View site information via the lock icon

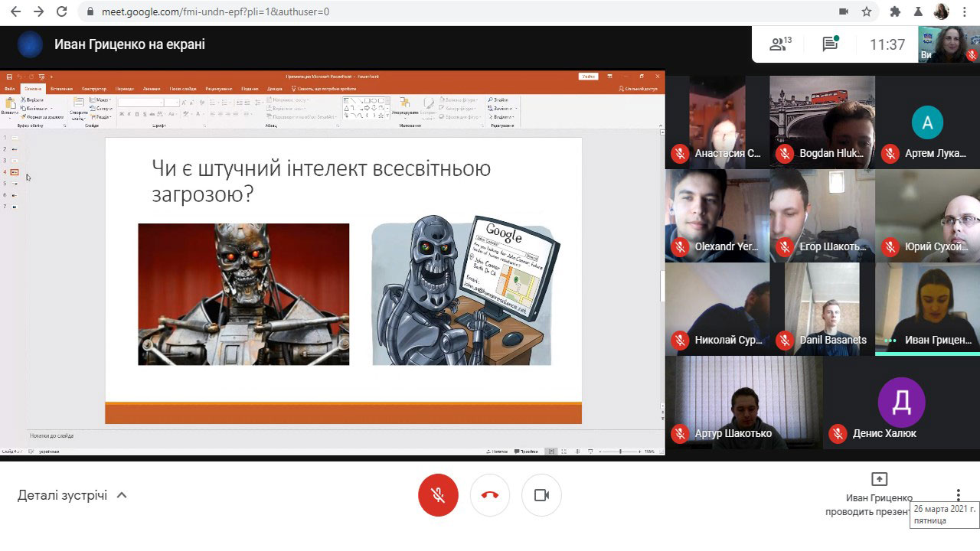[x=90, y=11]
